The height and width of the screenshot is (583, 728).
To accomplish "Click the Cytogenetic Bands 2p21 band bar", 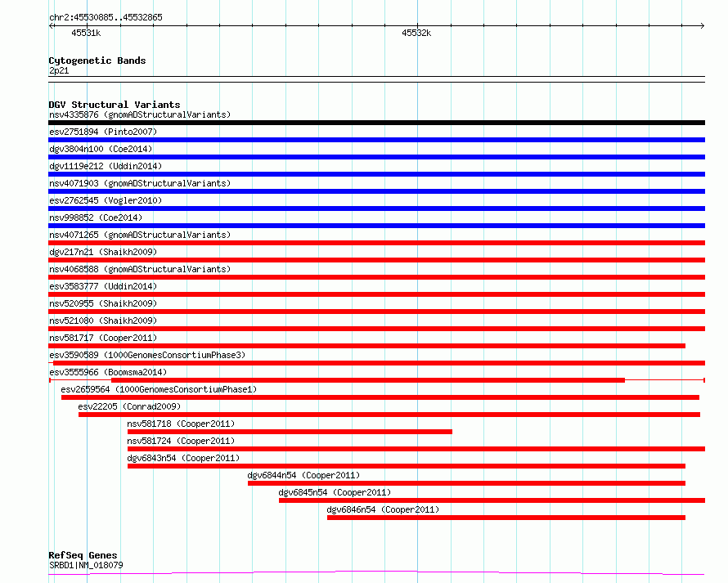I will [376, 79].
